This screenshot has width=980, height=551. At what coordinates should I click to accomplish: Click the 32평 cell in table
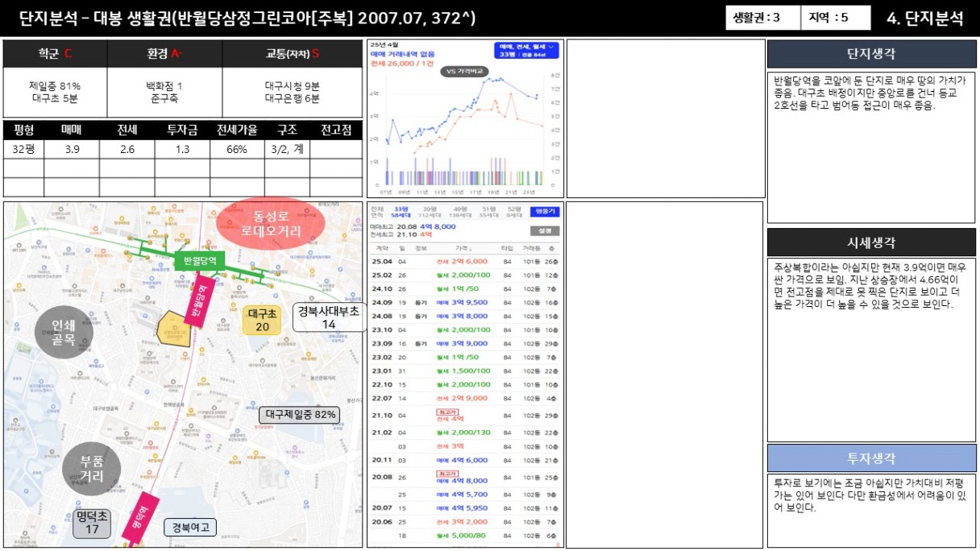(23, 149)
